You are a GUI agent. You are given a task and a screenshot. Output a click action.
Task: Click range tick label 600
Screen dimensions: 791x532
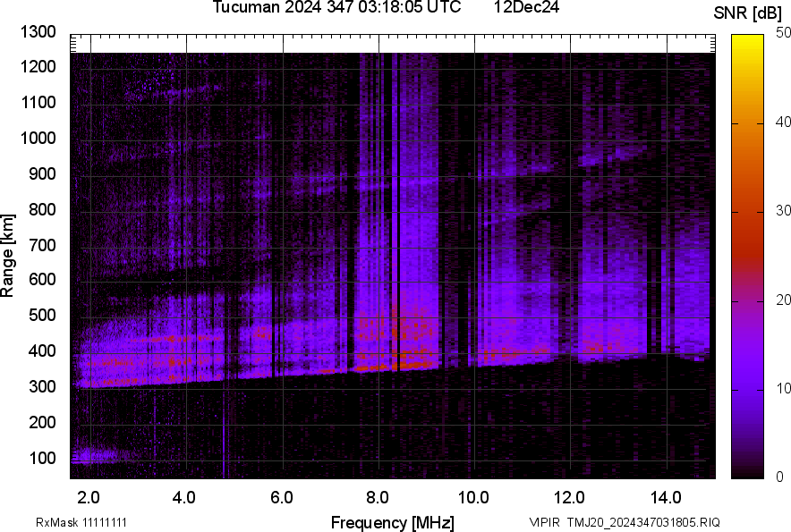pos(42,279)
